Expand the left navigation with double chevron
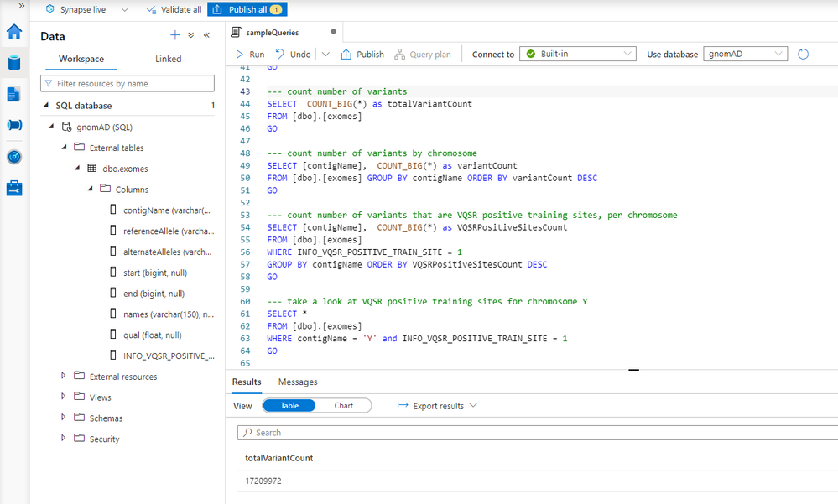This screenshot has height=504, width=838. [x=21, y=6]
